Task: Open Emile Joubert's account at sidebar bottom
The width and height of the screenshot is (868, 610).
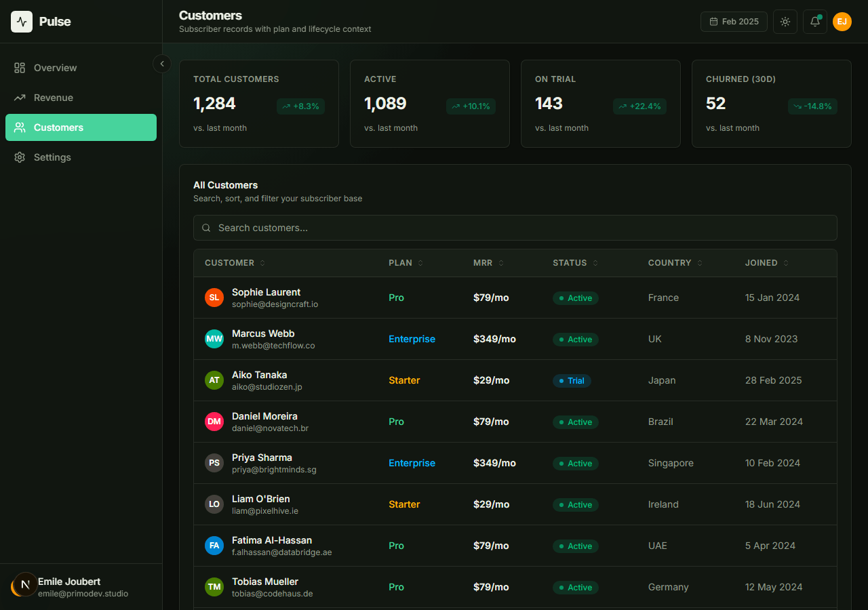Action: (81, 587)
